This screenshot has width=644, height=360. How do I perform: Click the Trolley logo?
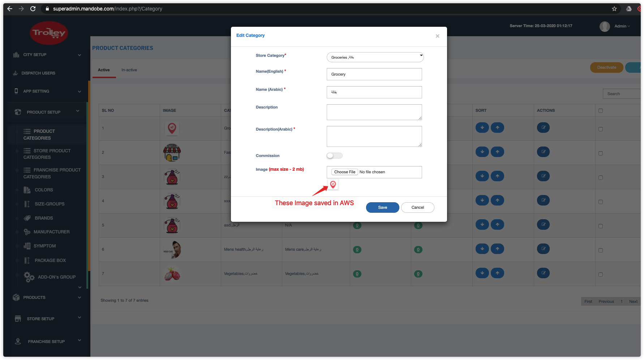click(49, 33)
